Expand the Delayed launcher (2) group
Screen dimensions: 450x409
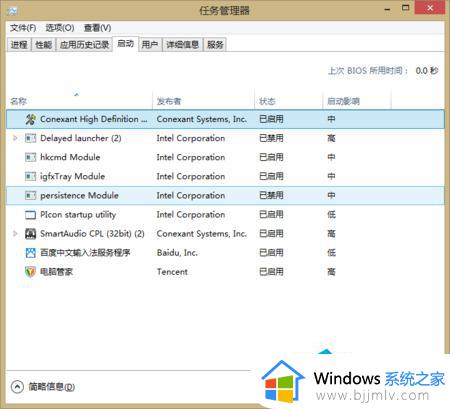click(x=15, y=138)
